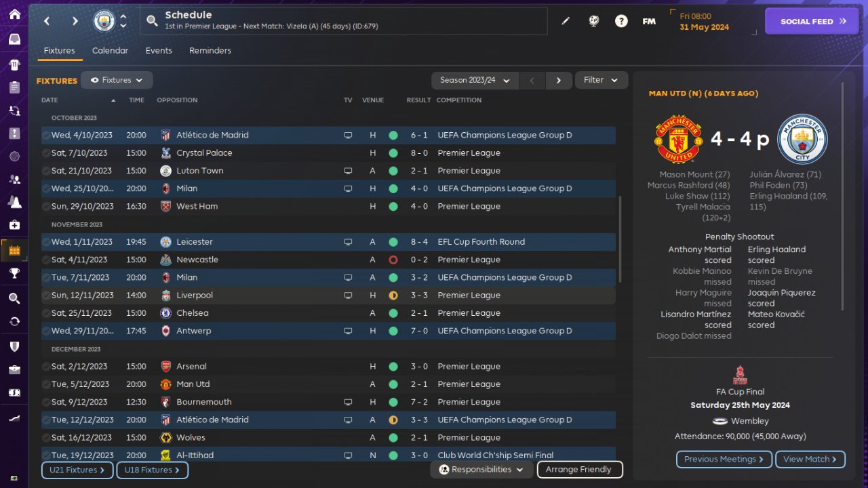The image size is (868, 488).
Task: Open the Home icon in sidebar
Action: pos(14,14)
